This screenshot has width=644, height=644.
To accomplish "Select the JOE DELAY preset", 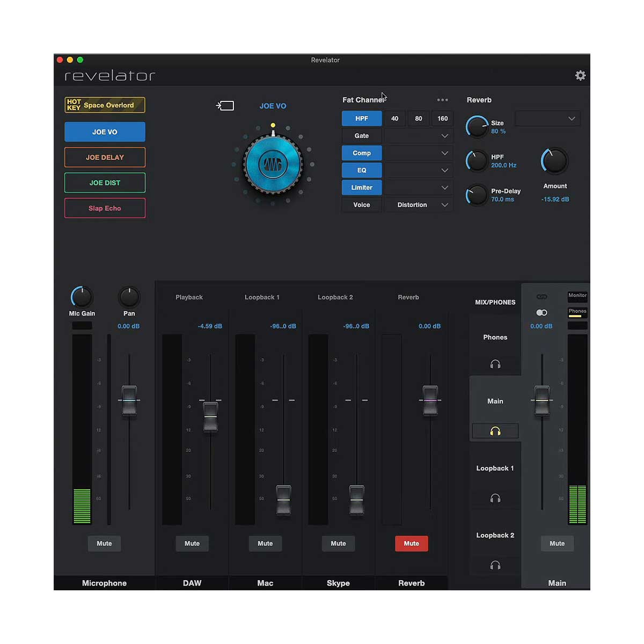I will point(105,157).
